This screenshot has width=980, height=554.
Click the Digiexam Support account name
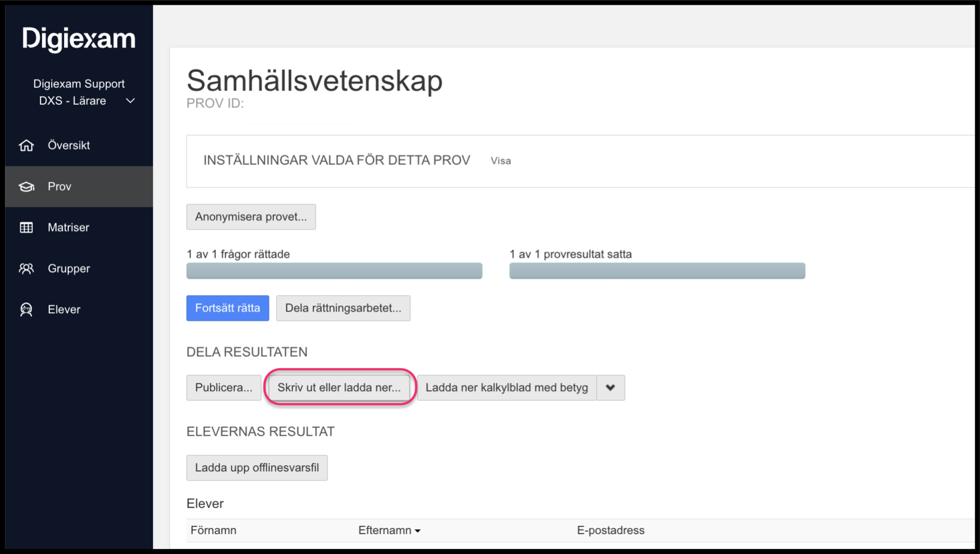pyautogui.click(x=79, y=84)
